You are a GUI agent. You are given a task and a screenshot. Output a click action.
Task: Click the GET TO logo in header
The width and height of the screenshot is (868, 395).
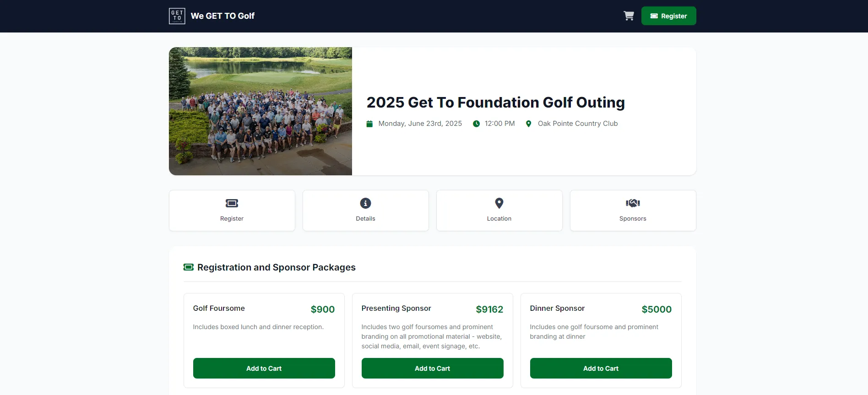(x=177, y=16)
